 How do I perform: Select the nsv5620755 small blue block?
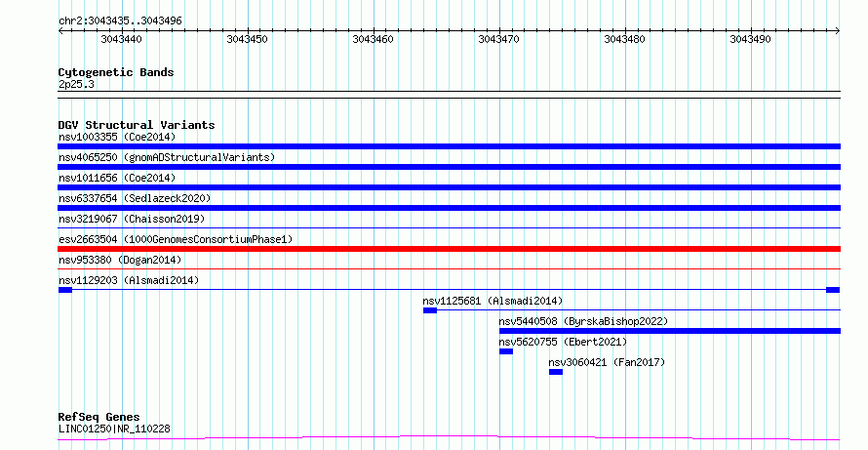tap(506, 351)
